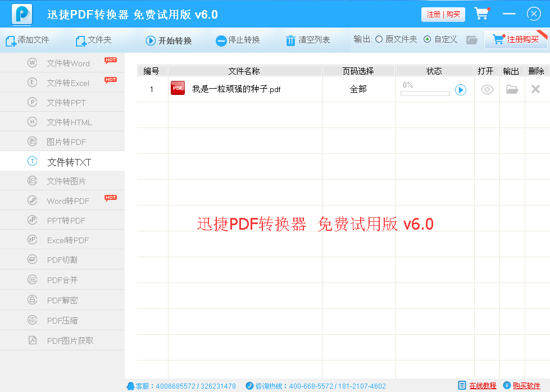Click the purchase coin icon in status bar
The width and height of the screenshot is (550, 392).
507,385
